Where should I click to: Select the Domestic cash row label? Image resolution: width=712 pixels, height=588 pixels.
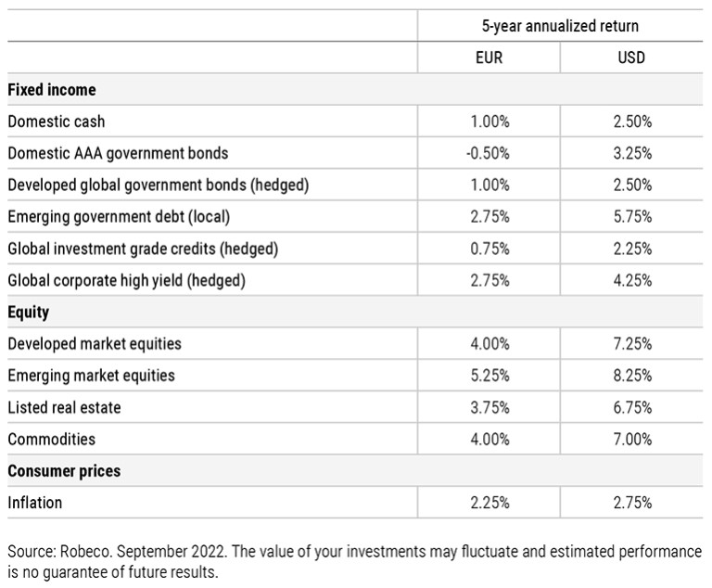pos(56,121)
